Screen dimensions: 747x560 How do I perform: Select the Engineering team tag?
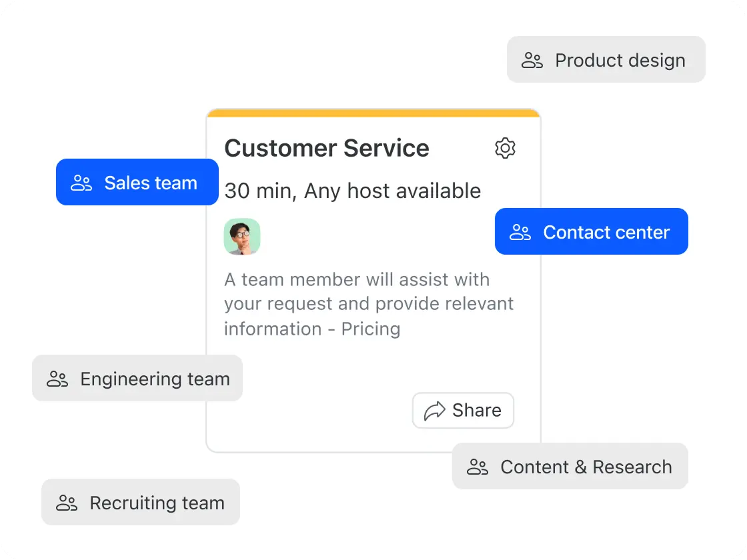137,379
